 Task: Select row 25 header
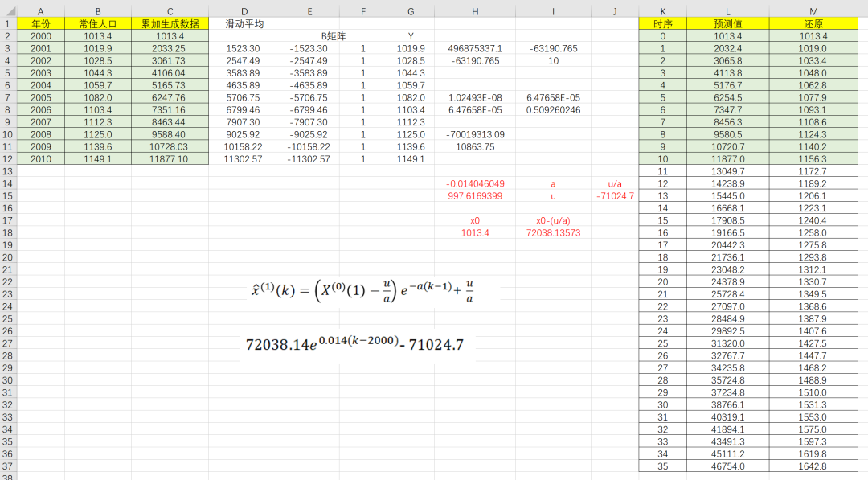(8, 319)
